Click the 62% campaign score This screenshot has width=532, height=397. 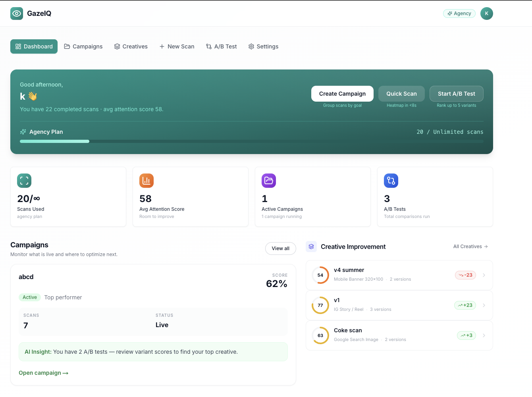tap(277, 283)
